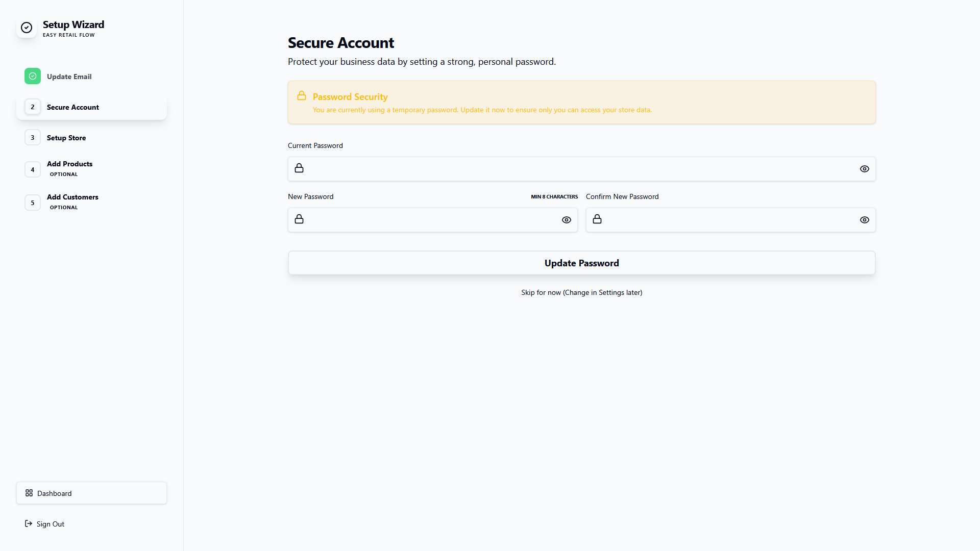
Task: Click the EASY RETAIL FLOW subtitle
Action: (69, 35)
